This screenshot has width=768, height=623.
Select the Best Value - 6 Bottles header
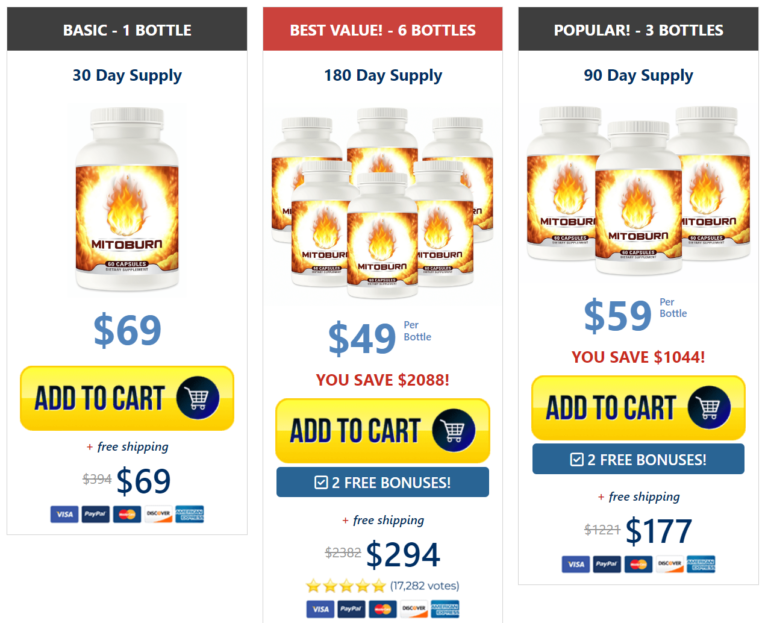[x=383, y=29]
